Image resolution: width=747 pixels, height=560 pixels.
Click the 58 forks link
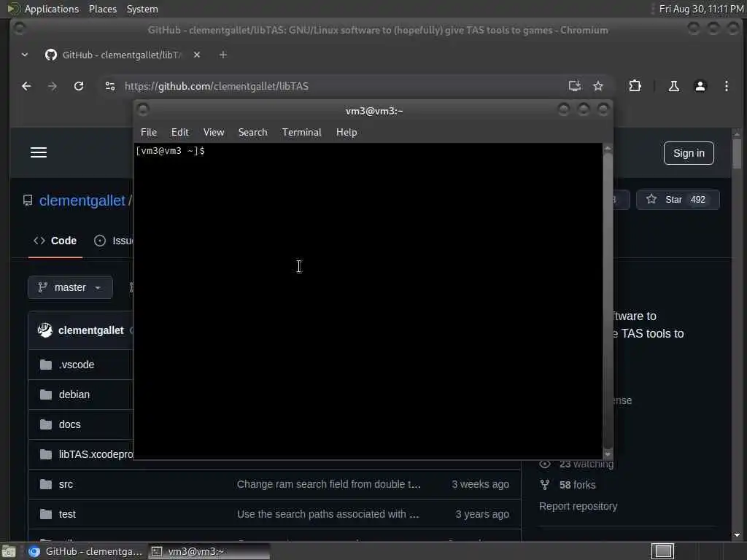pos(577,485)
